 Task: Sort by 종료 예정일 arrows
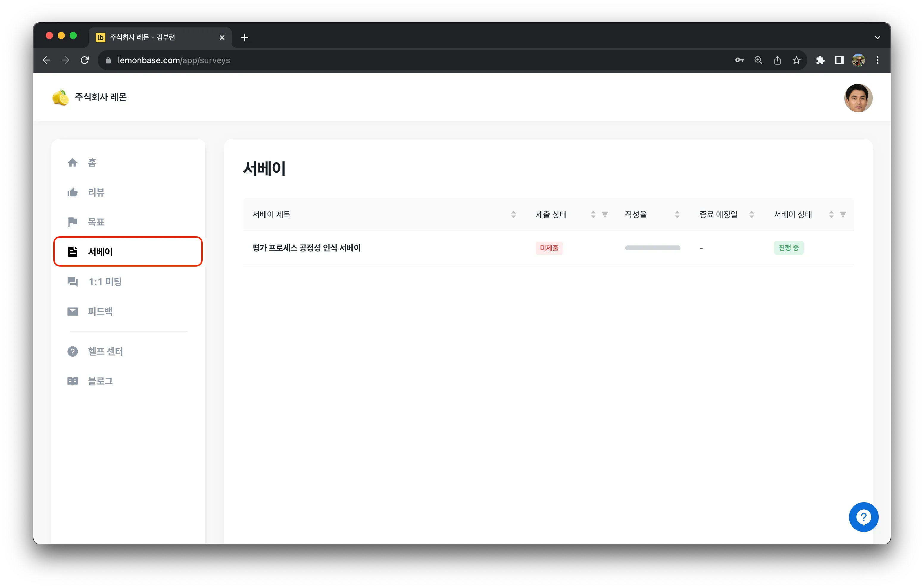tap(752, 215)
